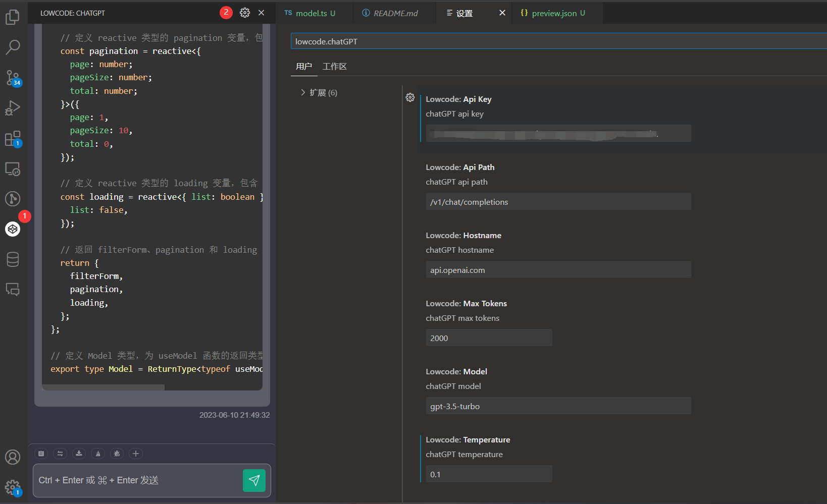Click the plus icon in chat toolbar
Screen dimensions: 827x504
pyautogui.click(x=135, y=454)
